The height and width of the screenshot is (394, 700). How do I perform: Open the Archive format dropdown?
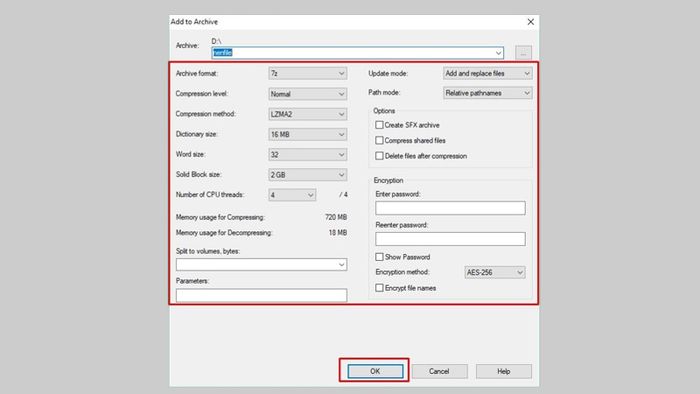(308, 73)
